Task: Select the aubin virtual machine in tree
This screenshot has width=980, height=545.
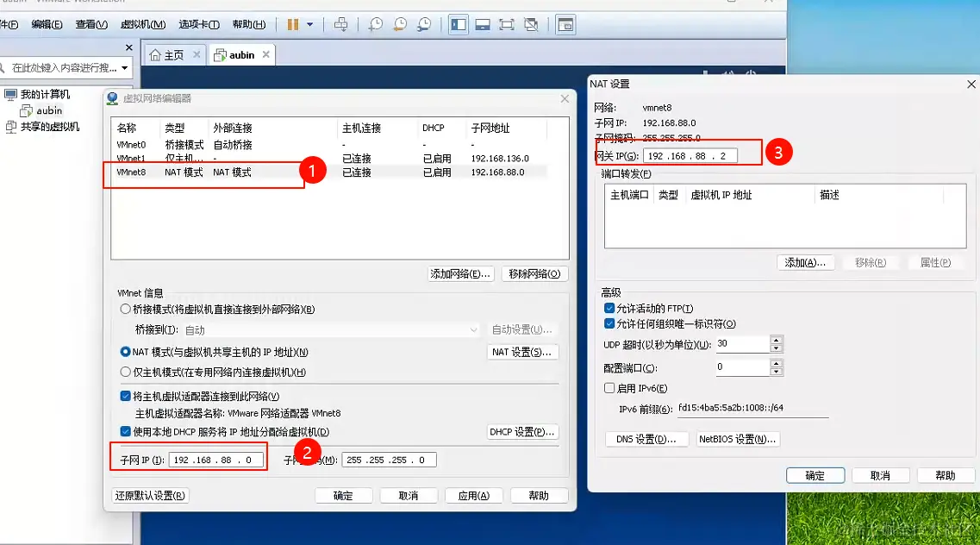Action: point(49,110)
